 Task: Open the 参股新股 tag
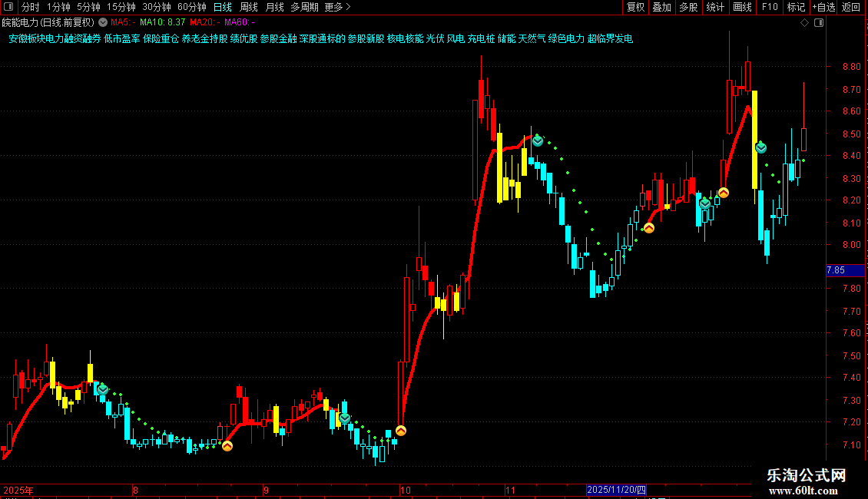pyautogui.click(x=366, y=38)
